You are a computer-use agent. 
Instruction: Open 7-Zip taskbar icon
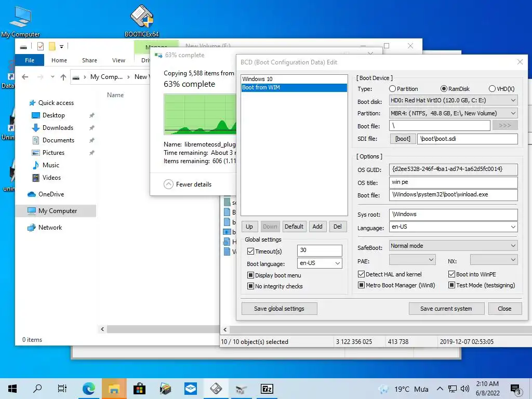(x=267, y=389)
